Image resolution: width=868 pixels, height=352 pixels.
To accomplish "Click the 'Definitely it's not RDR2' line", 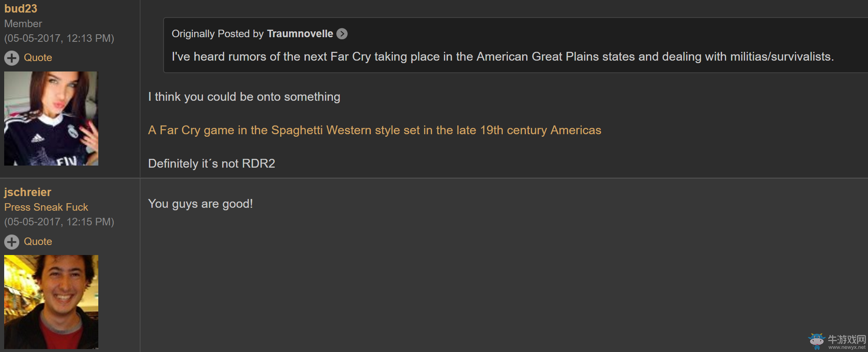I will point(212,163).
